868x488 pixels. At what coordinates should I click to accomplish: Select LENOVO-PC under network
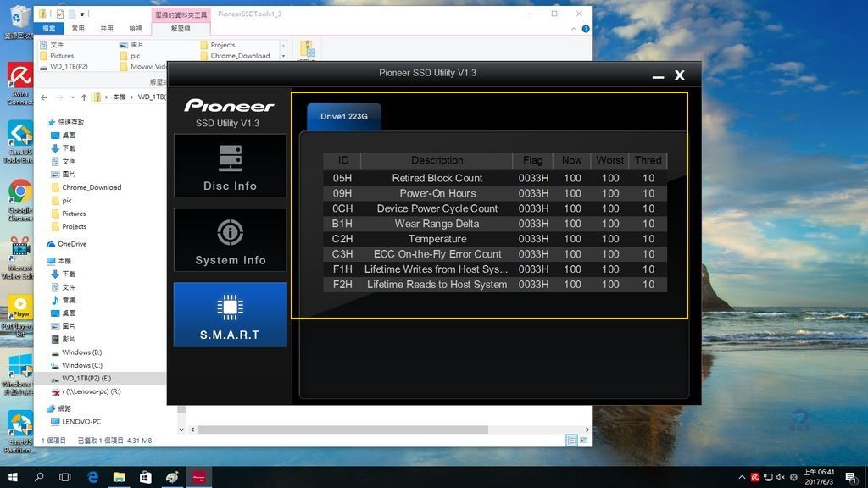click(x=81, y=422)
